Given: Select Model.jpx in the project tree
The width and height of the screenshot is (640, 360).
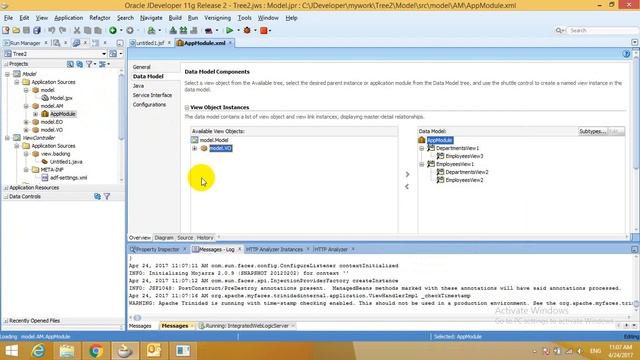Looking at the screenshot, I should click(61, 98).
